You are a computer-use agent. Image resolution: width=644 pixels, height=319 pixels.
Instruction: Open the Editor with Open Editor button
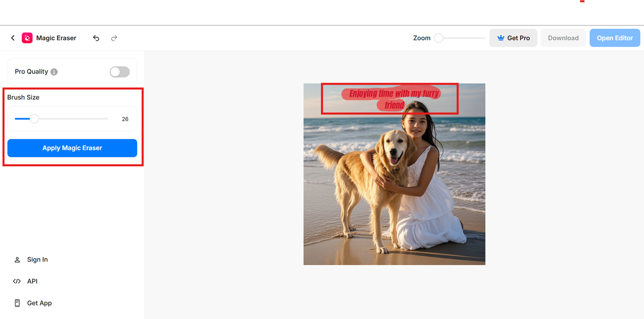point(615,38)
